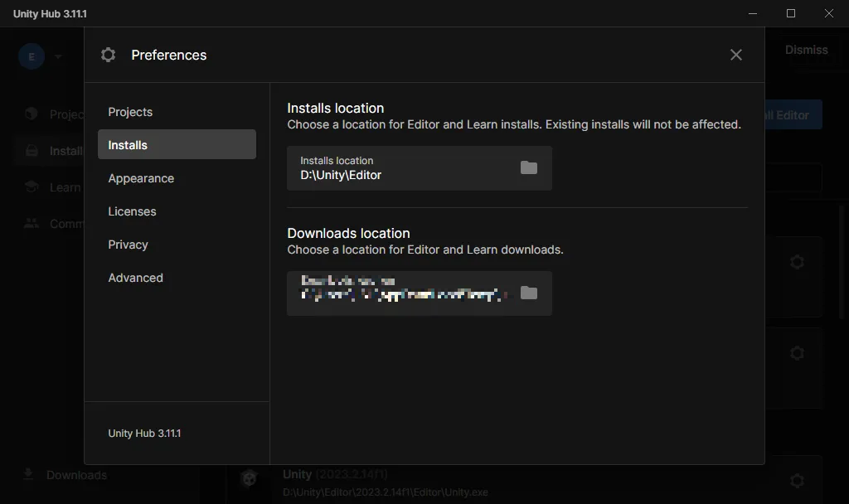849x504 pixels.
Task: Click Install Editor button in background window
Action: click(x=793, y=114)
